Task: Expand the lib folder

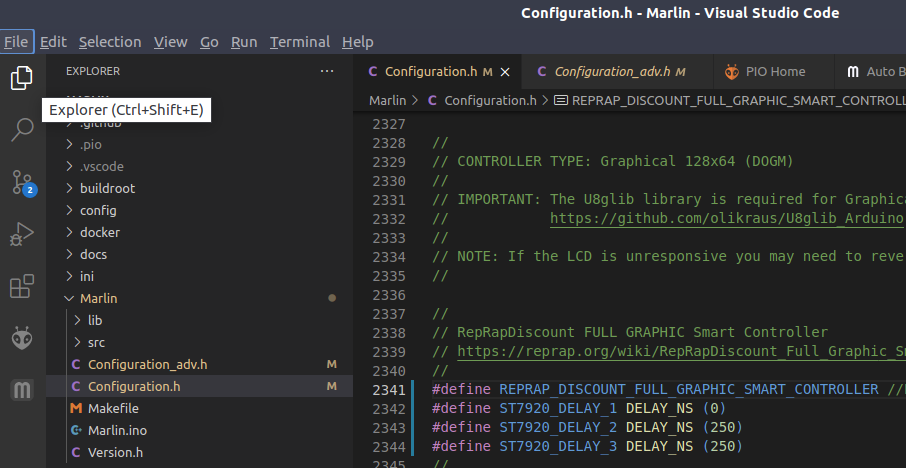Action: pyautogui.click(x=199, y=320)
